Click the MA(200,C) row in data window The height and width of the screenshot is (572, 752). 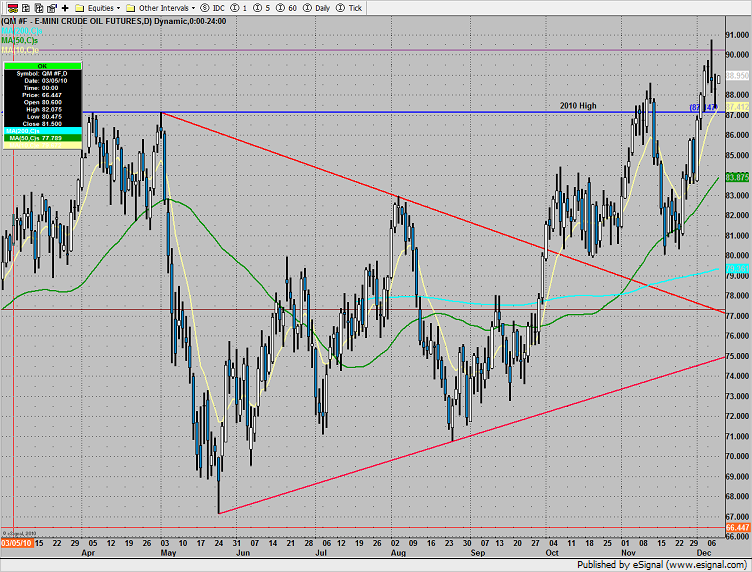43,130
